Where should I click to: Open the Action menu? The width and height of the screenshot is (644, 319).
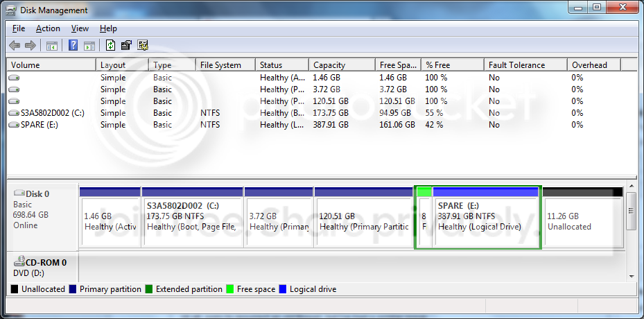48,28
